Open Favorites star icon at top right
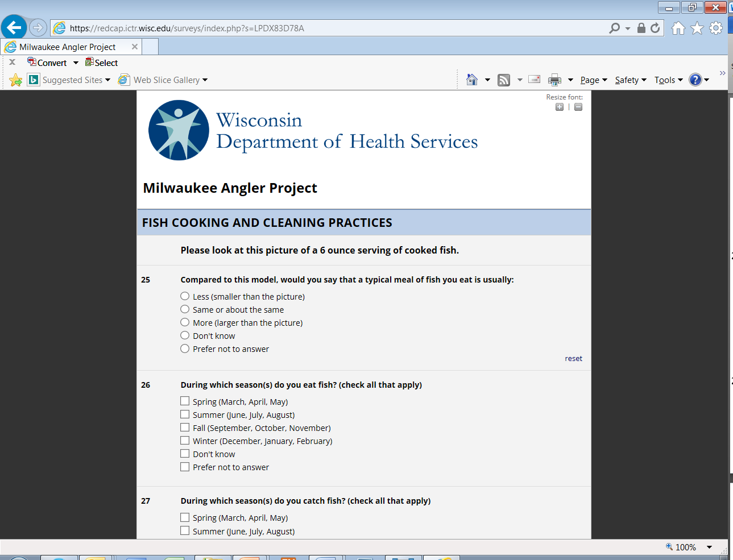 [x=697, y=28]
